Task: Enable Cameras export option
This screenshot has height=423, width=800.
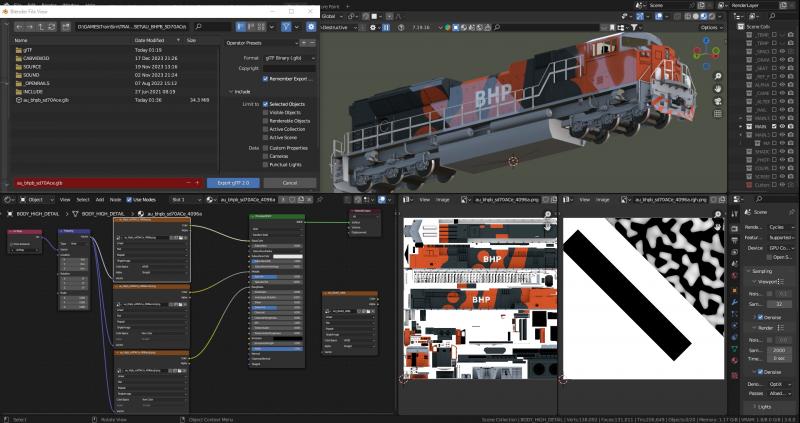Action: [265, 156]
